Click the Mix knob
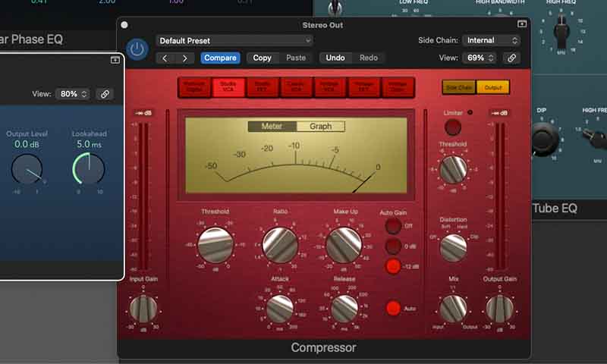607x364 pixels. pyautogui.click(x=453, y=309)
